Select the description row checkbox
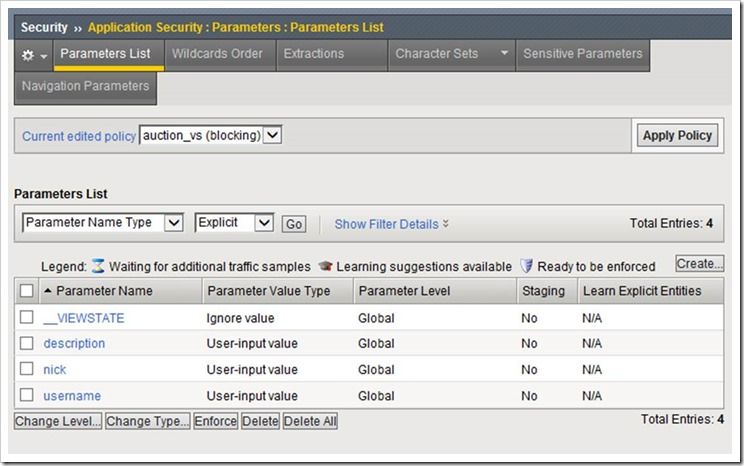Viewport: 744px width, 466px height. (26, 344)
